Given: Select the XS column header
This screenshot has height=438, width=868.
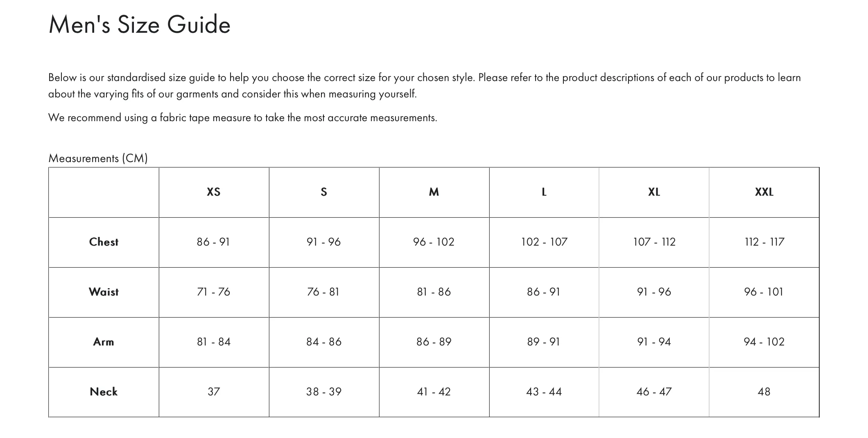Looking at the screenshot, I should coord(214,192).
